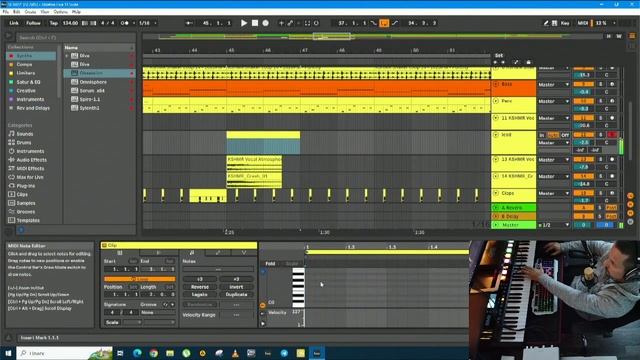
Task: Open the Options menu
Action: (x=60, y=12)
